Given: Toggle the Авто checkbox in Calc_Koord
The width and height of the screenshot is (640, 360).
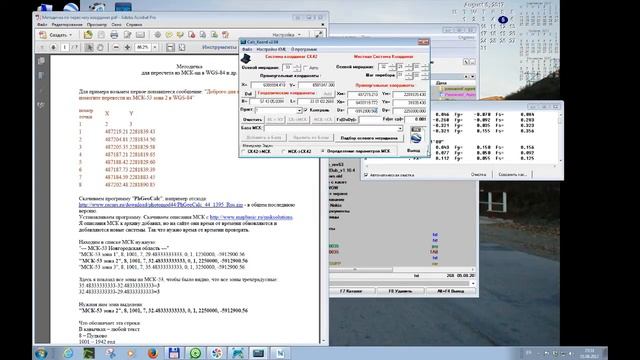Looking at the screenshot, I should 306,67.
